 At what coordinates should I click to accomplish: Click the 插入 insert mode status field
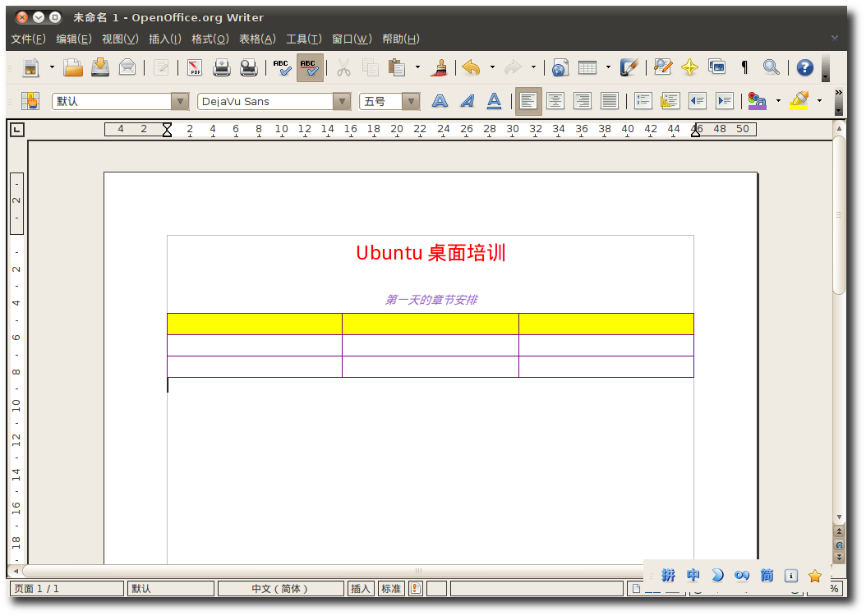pos(360,589)
